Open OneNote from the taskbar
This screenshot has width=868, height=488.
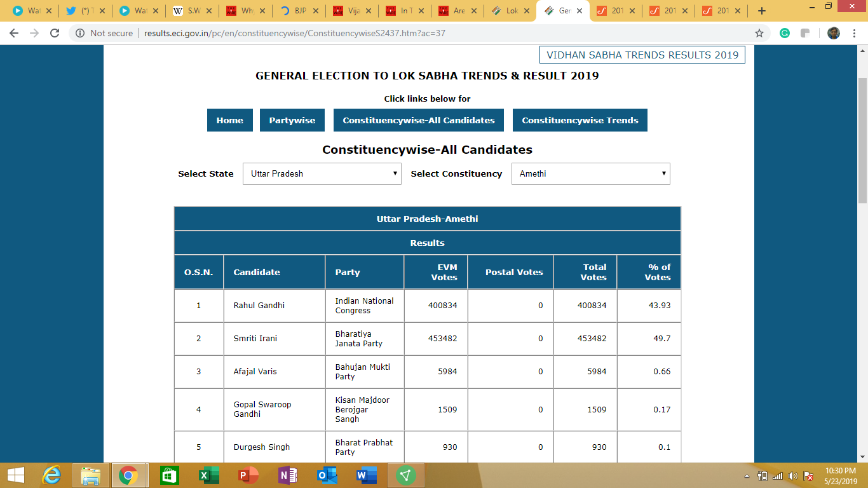coord(287,475)
